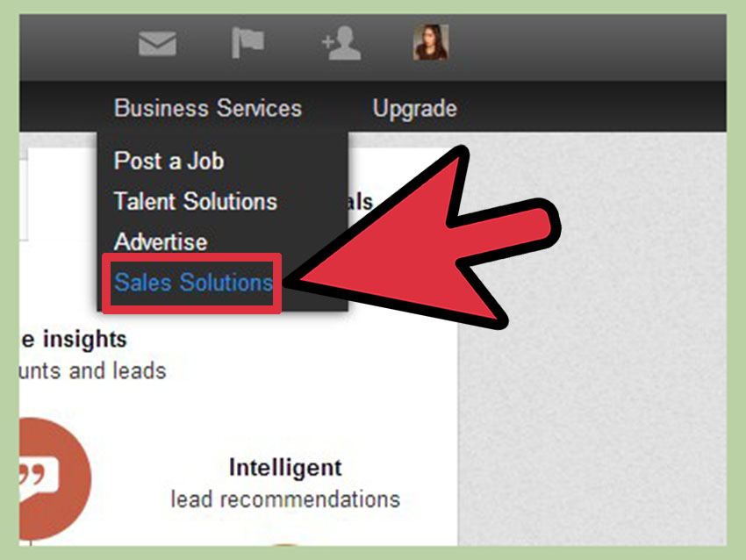Click the add connections person-plus icon
746x560 pixels.
point(341,43)
